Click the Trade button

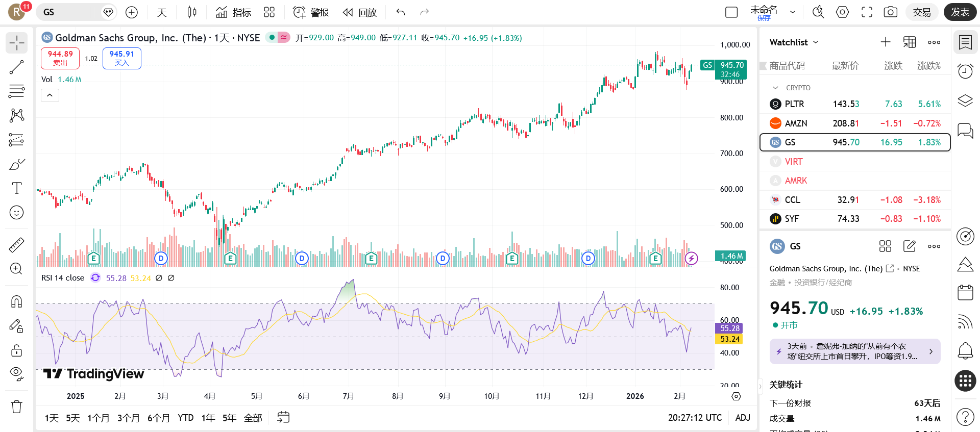pyautogui.click(x=922, y=12)
